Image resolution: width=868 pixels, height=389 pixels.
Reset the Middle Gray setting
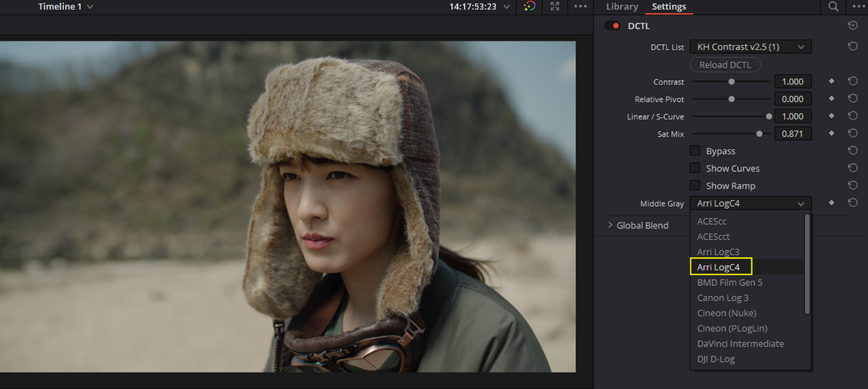pyautogui.click(x=852, y=203)
